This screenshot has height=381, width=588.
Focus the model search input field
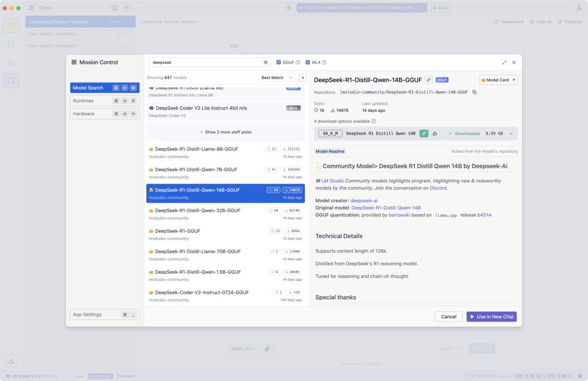(205, 62)
